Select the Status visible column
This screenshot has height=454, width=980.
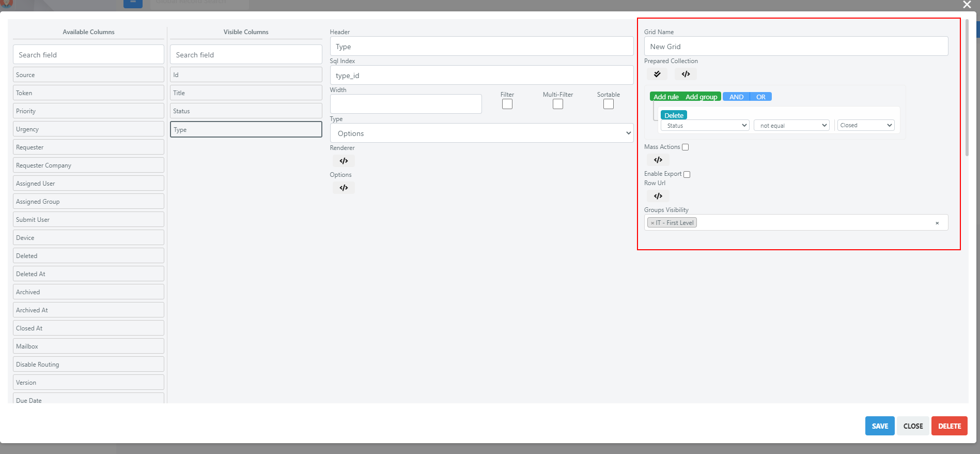tap(246, 111)
